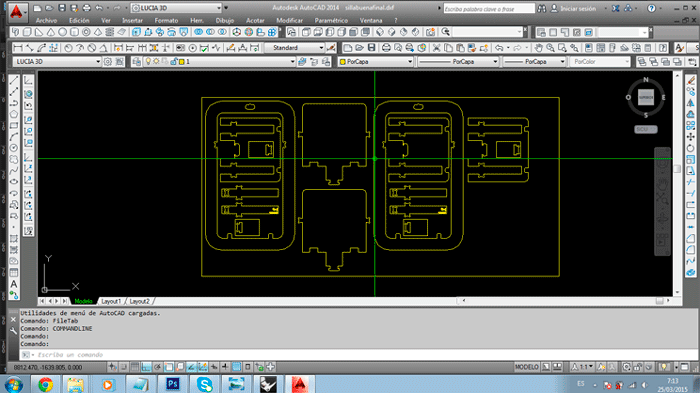Toggle Grid Display in status bar

coord(134,367)
